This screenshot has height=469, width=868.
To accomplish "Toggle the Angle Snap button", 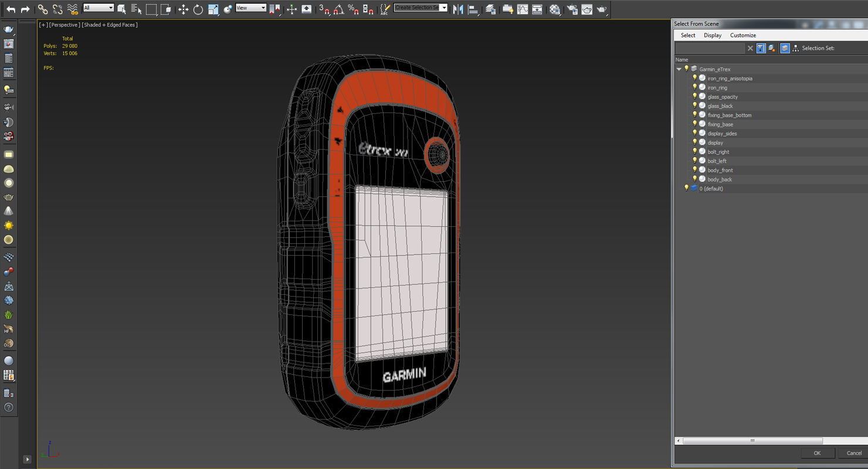I will click(338, 9).
